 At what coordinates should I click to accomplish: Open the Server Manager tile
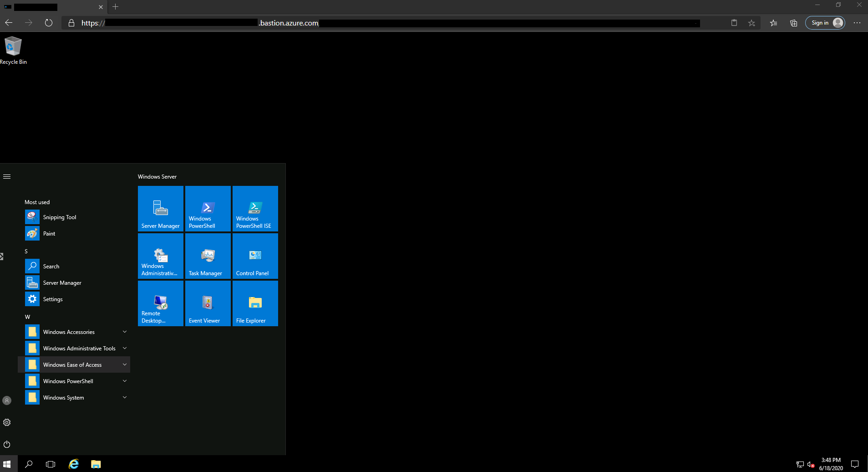tap(161, 209)
